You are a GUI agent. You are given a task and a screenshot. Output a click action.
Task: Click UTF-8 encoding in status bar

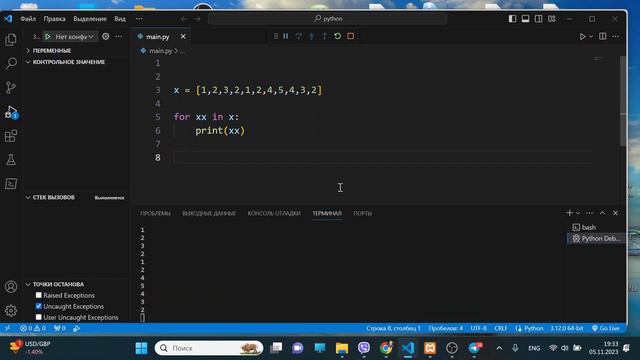[478, 328]
